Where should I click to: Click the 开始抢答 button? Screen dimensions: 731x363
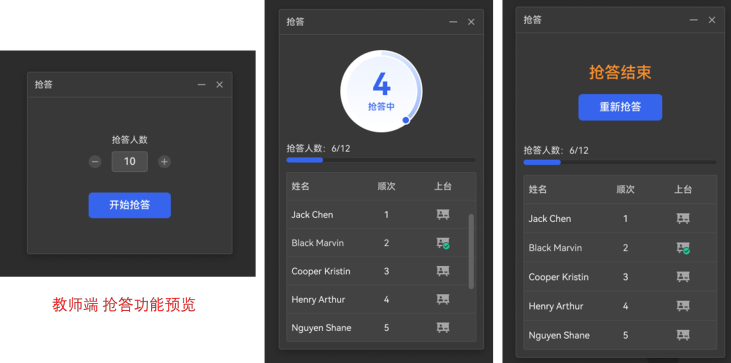click(x=130, y=205)
